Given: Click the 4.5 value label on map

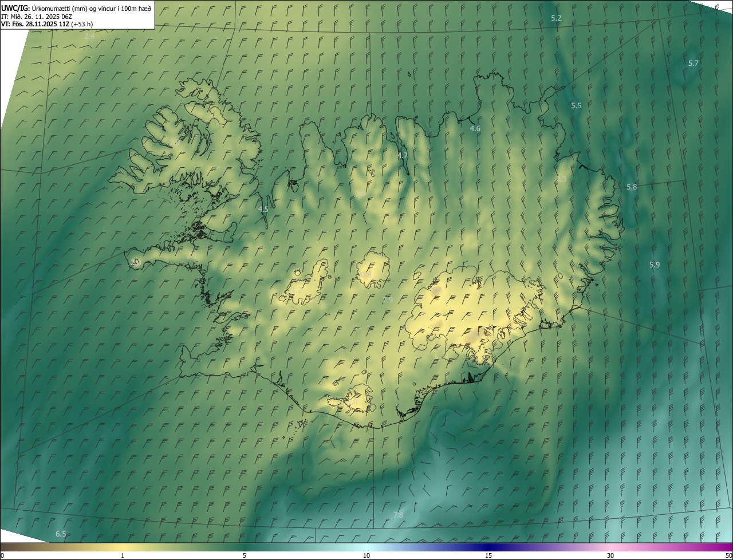Looking at the screenshot, I should point(263,210).
